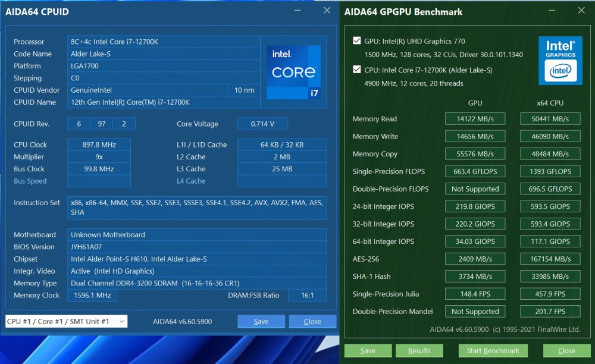Click the Chipset value Intel Alder Point-S H610
The width and height of the screenshot is (595, 364).
197,259
